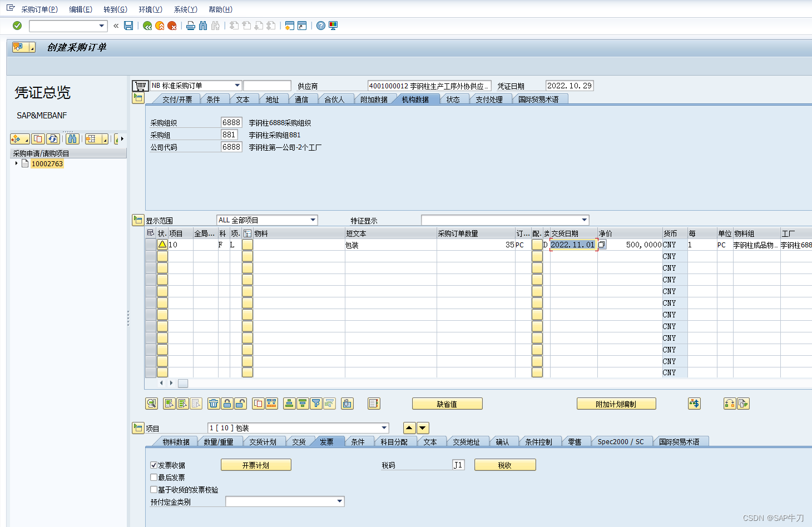
Task: Select row 10 using its row selector
Action: tap(150, 245)
